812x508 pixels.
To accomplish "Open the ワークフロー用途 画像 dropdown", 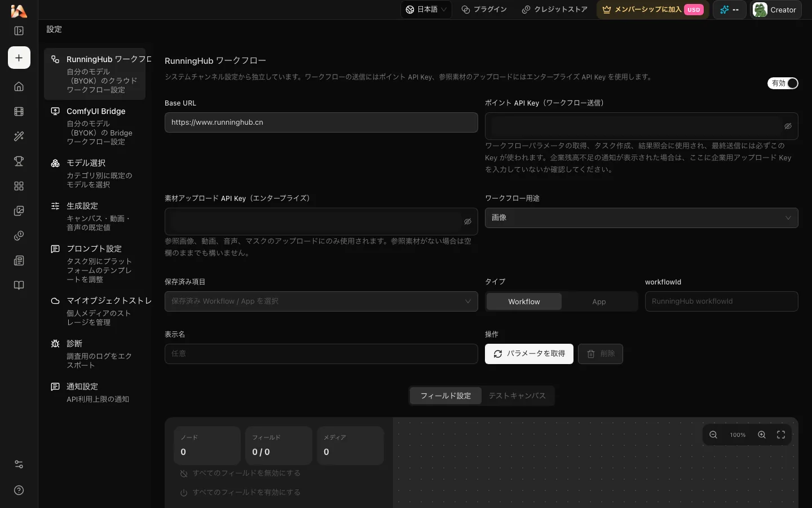I will tap(641, 218).
